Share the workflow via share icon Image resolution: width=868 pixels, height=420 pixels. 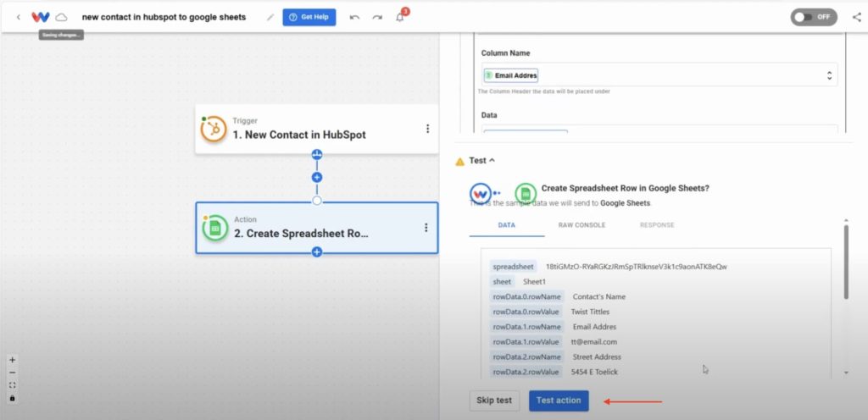[856, 17]
